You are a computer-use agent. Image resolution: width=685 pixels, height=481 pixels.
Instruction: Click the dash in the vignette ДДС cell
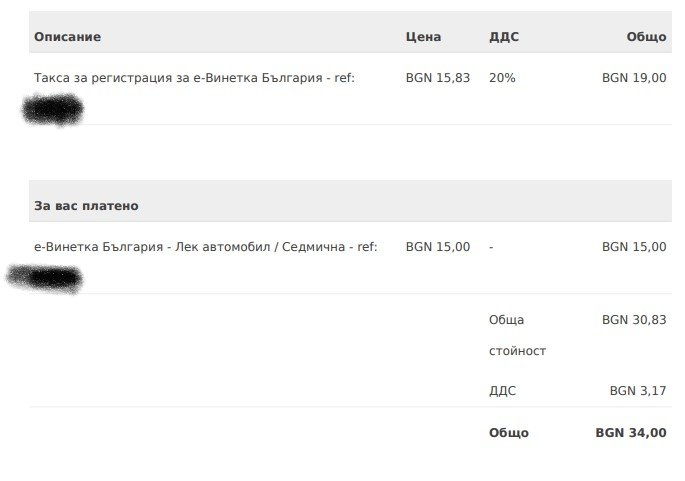491,247
